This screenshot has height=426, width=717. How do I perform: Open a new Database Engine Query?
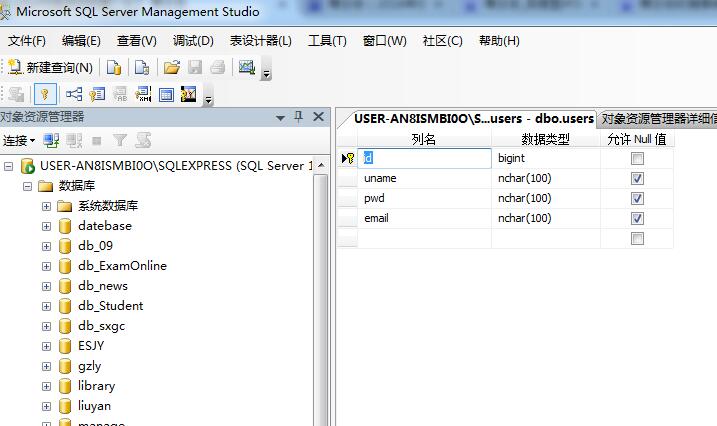(114, 68)
